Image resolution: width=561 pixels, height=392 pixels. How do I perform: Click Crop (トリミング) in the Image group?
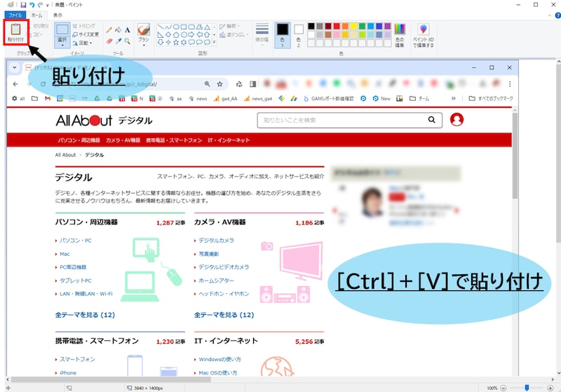[x=83, y=26]
